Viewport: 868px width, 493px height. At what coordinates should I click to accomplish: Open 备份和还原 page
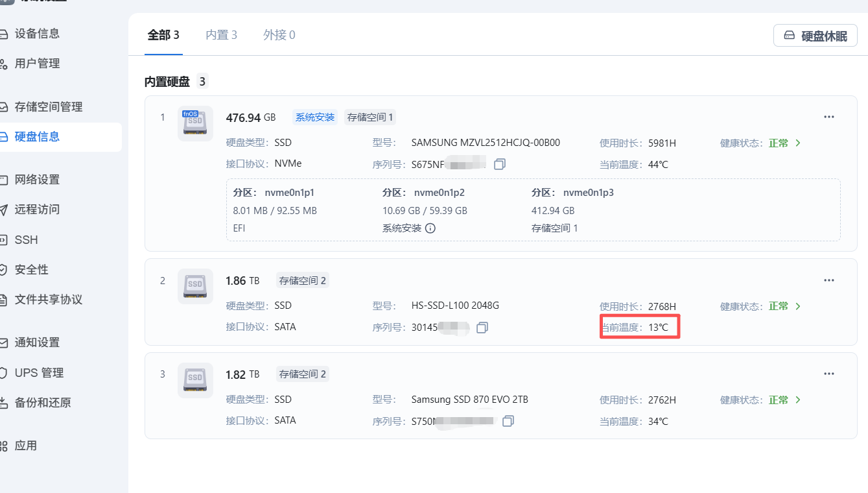click(43, 403)
